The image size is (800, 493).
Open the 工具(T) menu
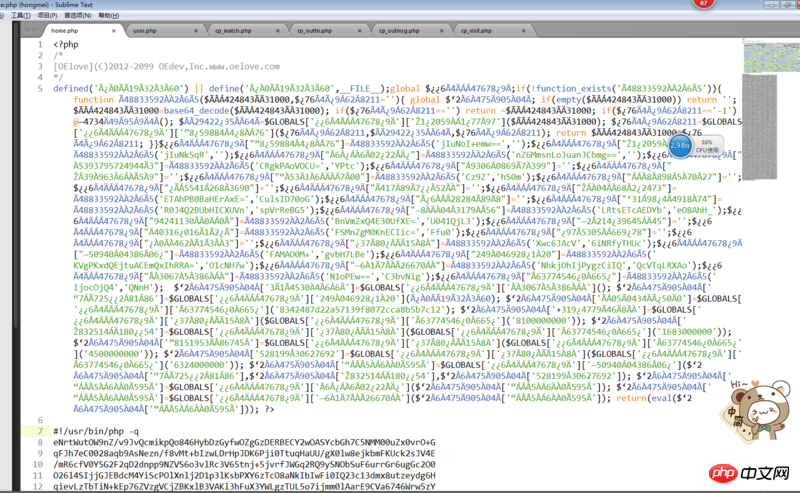20,15
